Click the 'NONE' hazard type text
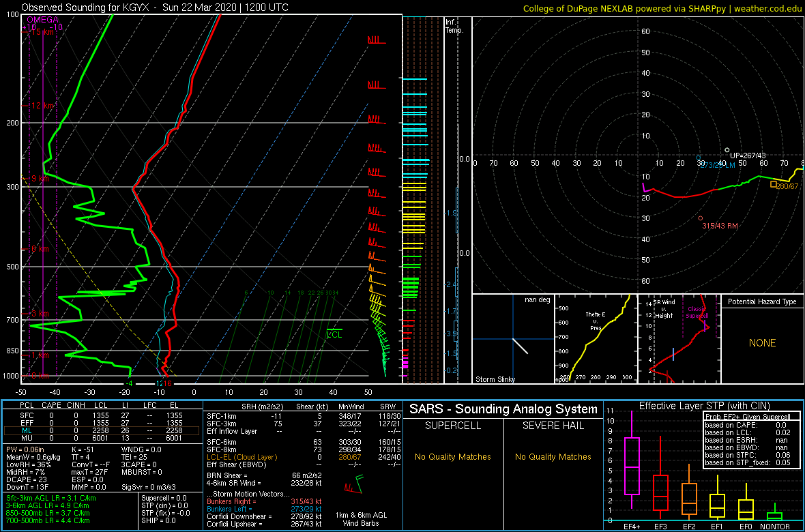 (762, 343)
